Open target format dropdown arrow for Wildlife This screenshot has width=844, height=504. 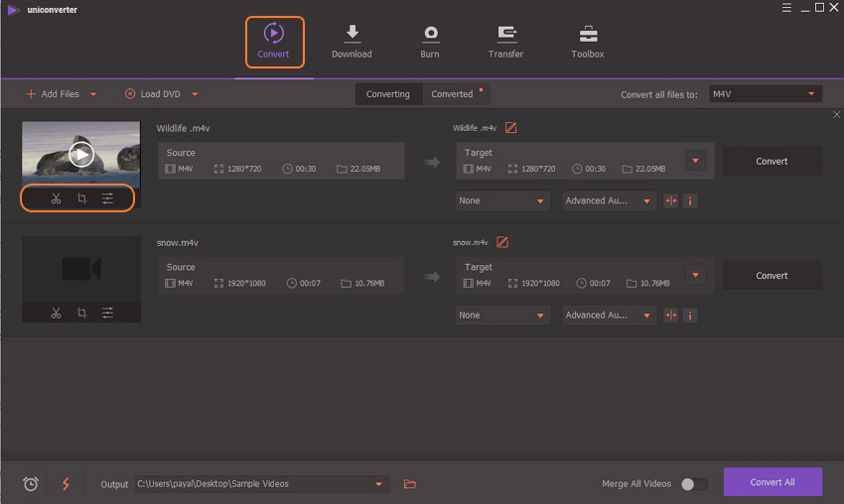695,161
